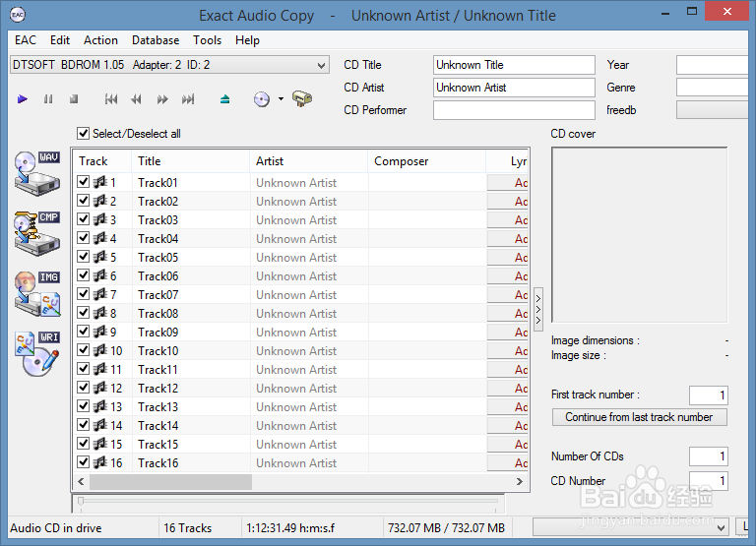Click the Composer column header
Screen dimensions: 756x546
coord(426,161)
